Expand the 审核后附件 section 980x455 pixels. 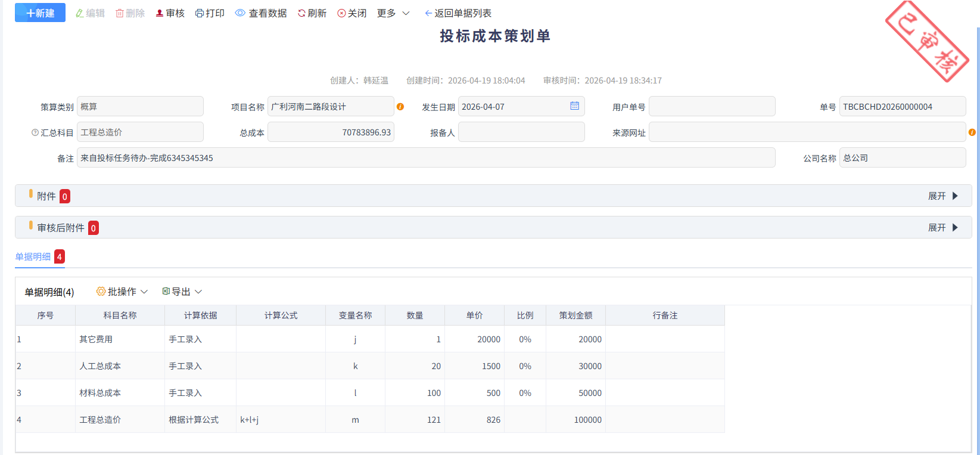[943, 228]
